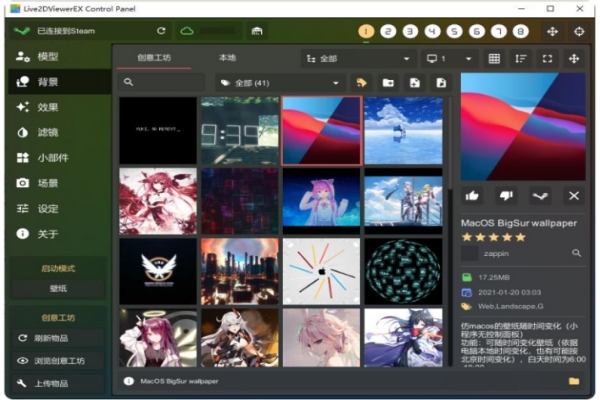Click the search input field

tap(161, 82)
